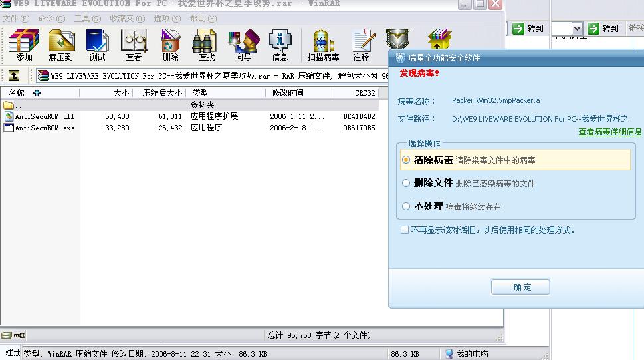This screenshot has width=644, height=360.
Task: Check 不再显示该对话框 checkbox
Action: coord(405,230)
